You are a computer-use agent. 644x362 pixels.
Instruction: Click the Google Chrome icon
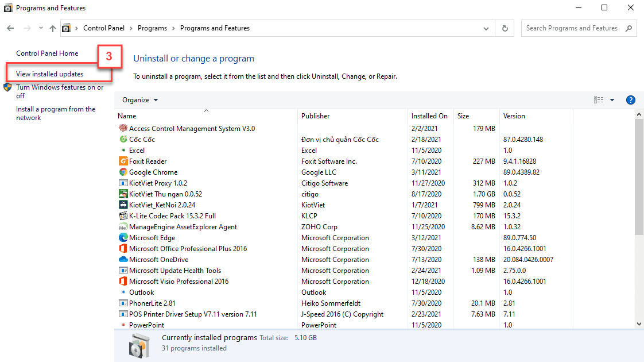[123, 172]
